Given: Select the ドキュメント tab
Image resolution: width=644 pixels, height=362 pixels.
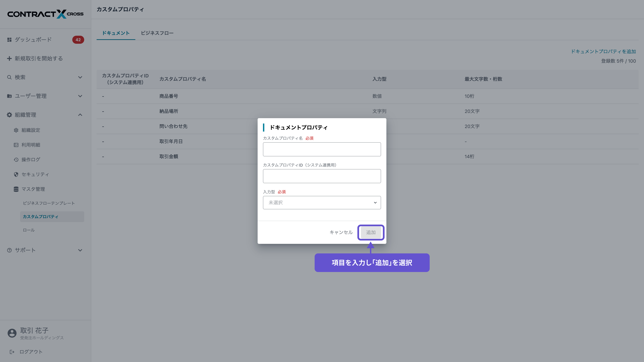Looking at the screenshot, I should pos(116,33).
